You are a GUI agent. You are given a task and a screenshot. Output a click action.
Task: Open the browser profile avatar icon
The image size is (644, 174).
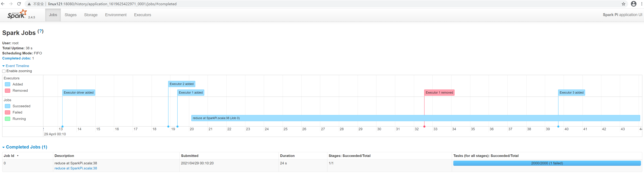click(x=634, y=4)
